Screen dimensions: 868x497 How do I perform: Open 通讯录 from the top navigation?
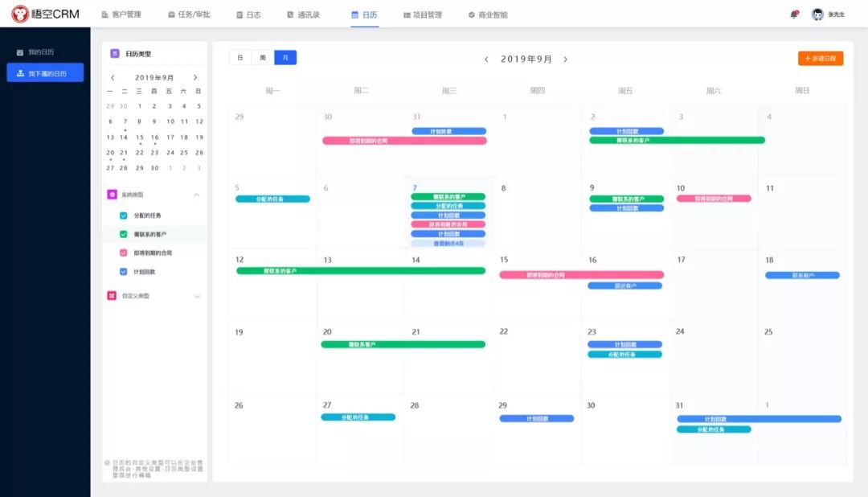(x=303, y=15)
